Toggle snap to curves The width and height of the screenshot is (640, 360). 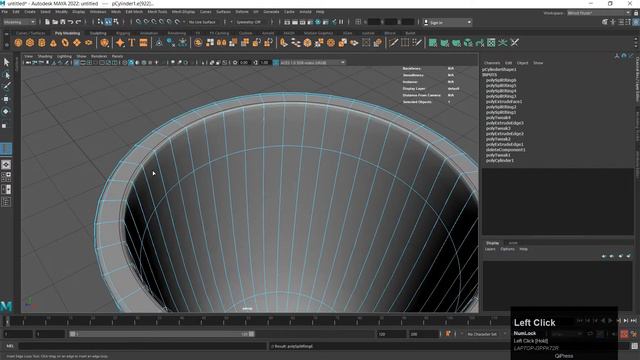(x=146, y=22)
